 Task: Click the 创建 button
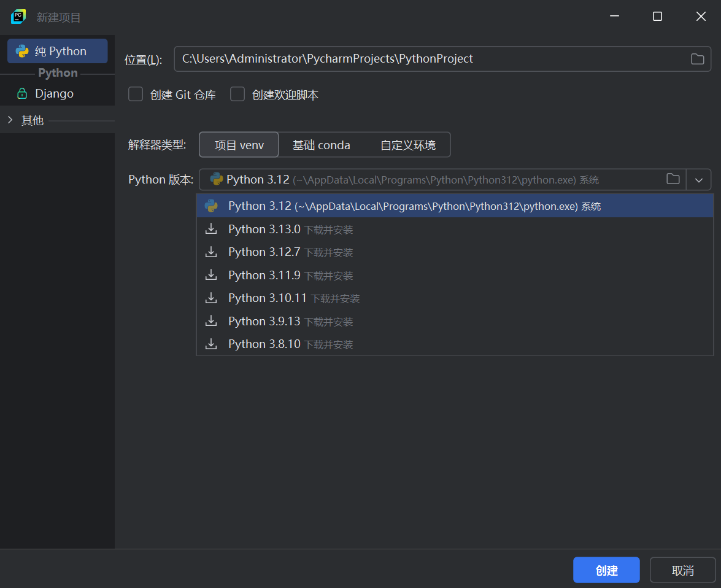pyautogui.click(x=606, y=570)
